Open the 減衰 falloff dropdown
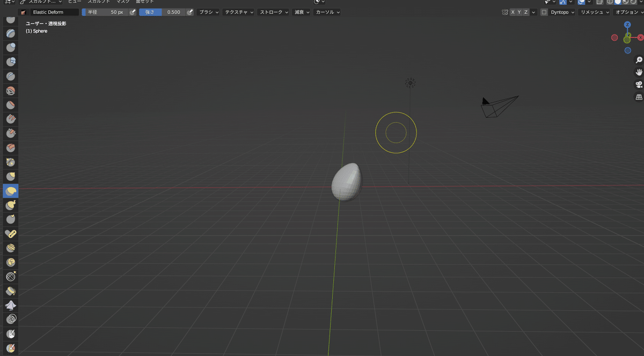644x356 pixels. point(302,12)
